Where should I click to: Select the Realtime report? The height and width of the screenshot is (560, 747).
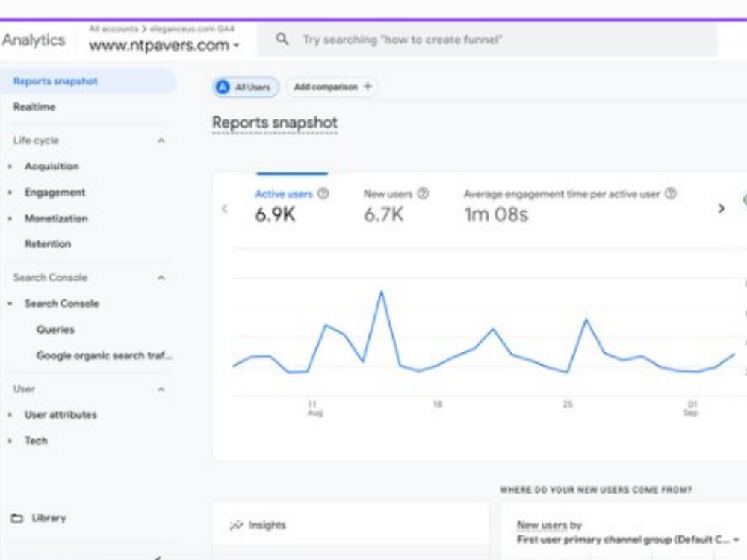click(34, 107)
